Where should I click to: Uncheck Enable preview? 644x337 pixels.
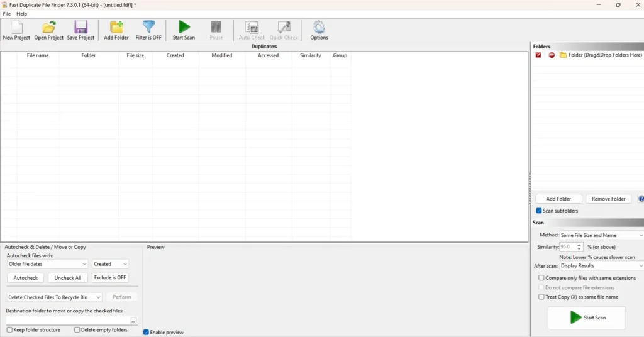pos(146,333)
